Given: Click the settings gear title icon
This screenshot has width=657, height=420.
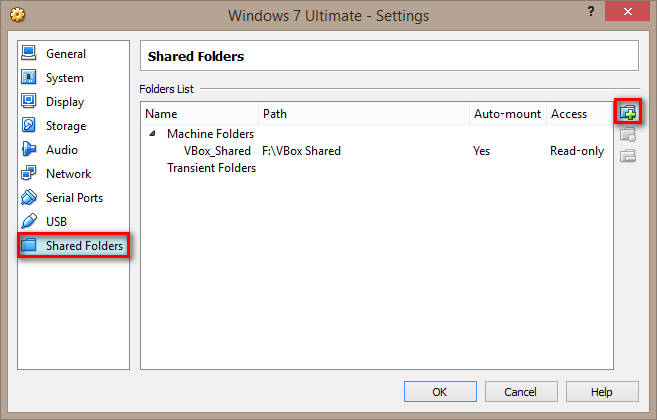Looking at the screenshot, I should click(18, 16).
